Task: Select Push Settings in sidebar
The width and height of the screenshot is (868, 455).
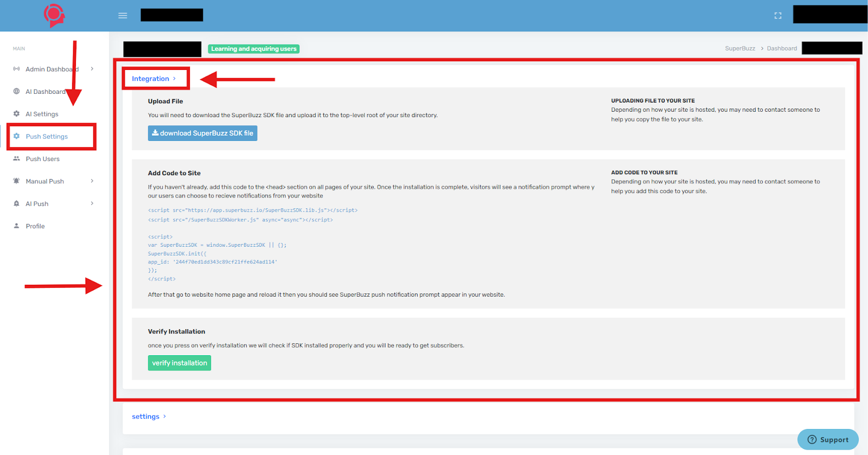Action: pyautogui.click(x=47, y=137)
